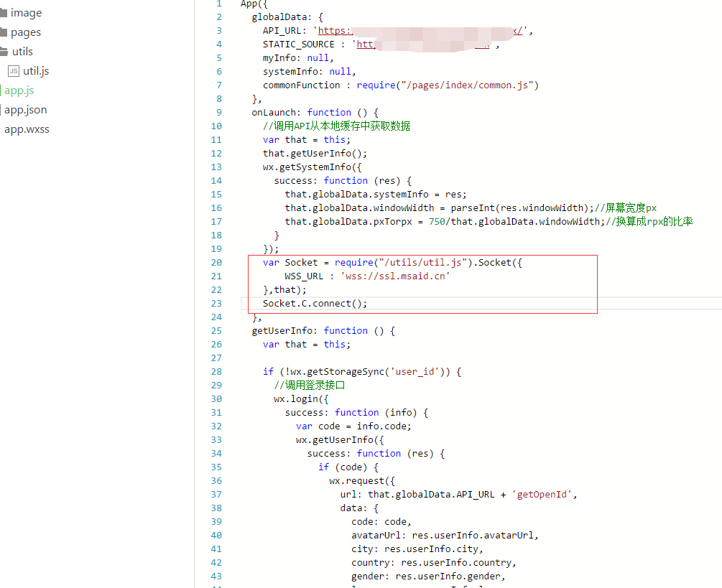Select app.js in the file tree
The width and height of the screenshot is (722, 588).
(19, 90)
